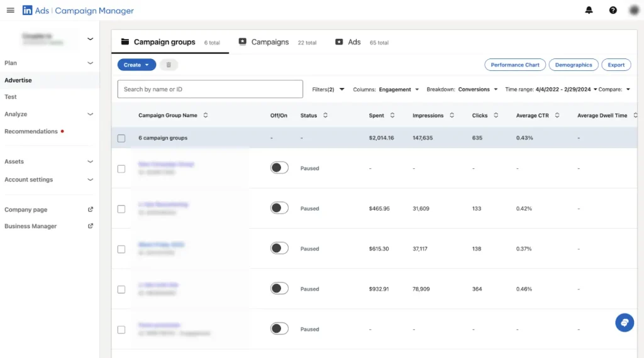644x358 pixels.
Task: Switch to Campaign groups tab
Action: (x=170, y=42)
